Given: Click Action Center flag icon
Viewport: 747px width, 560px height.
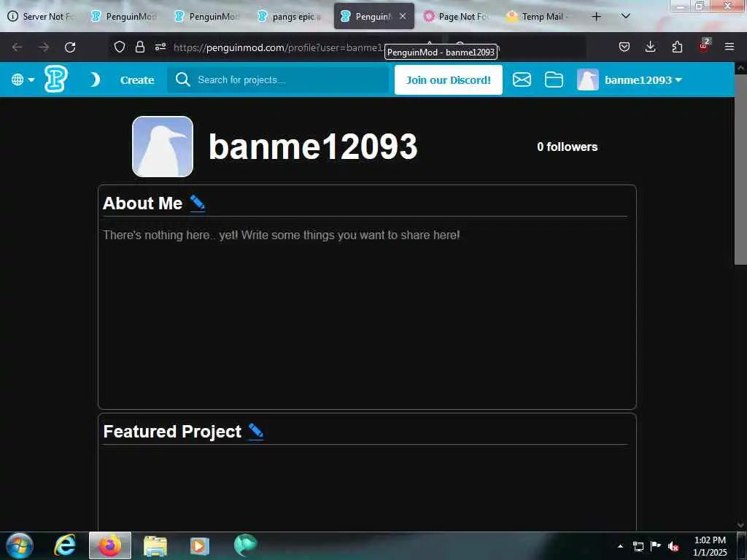Looking at the screenshot, I should (x=656, y=545).
